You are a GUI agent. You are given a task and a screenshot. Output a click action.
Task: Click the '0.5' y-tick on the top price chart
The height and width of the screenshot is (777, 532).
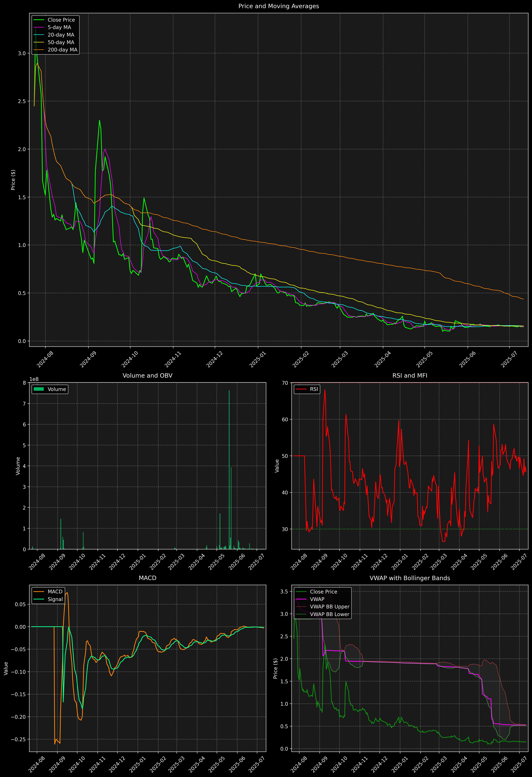[22, 293]
